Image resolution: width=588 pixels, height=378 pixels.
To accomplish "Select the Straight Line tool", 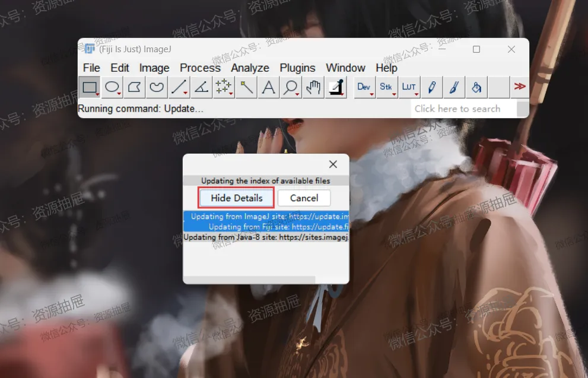I will click(179, 87).
